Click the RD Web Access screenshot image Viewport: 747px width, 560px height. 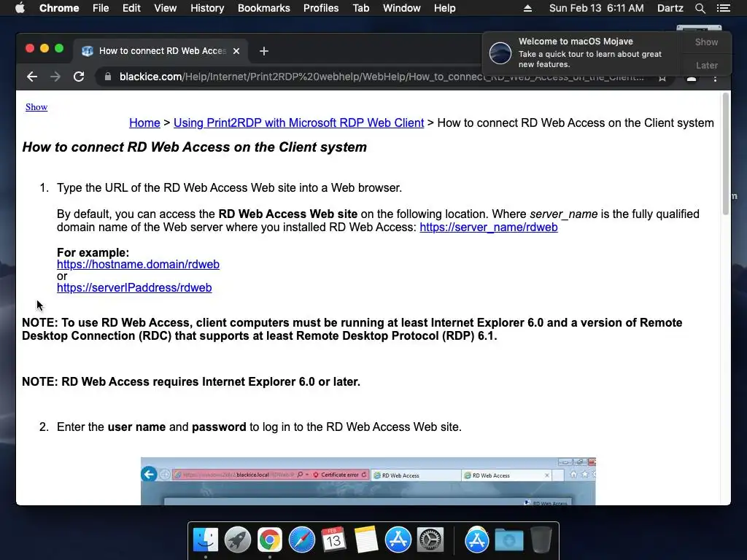tap(368, 481)
